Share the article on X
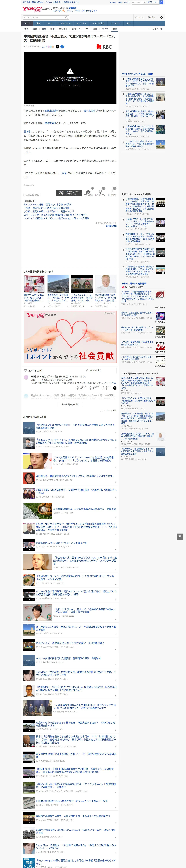Viewport: 186px width, 868px height. (x=57, y=47)
